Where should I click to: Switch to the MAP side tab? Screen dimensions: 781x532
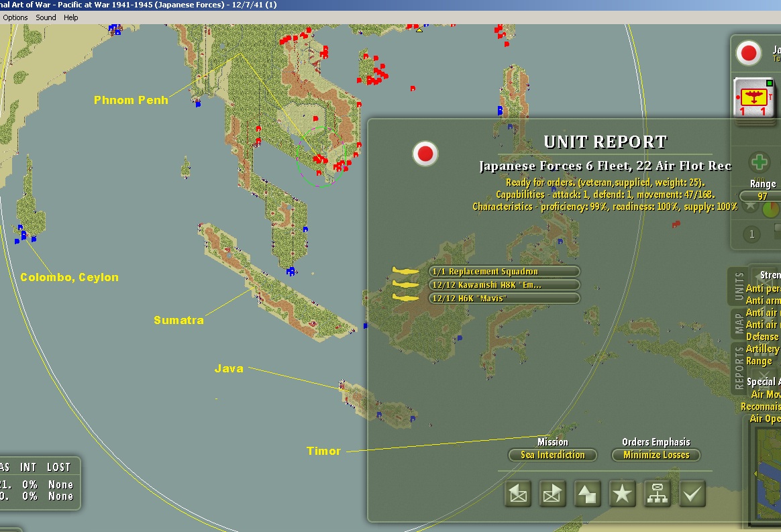pos(739,323)
